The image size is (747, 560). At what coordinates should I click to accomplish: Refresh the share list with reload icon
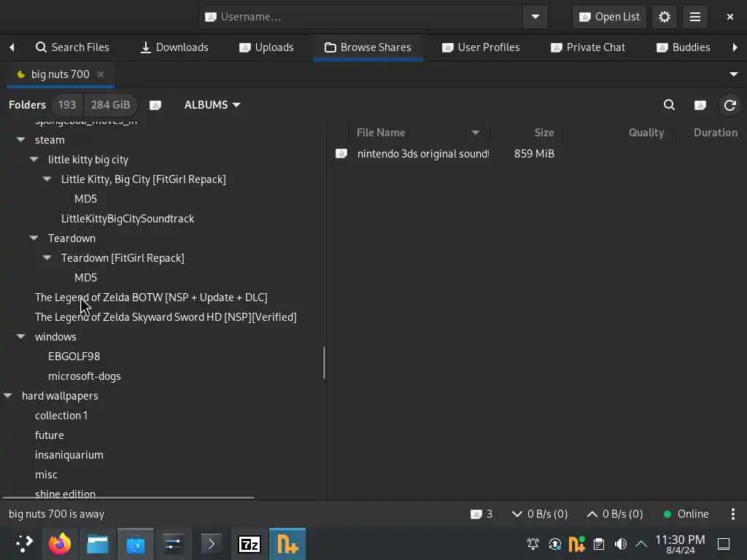[x=729, y=105]
